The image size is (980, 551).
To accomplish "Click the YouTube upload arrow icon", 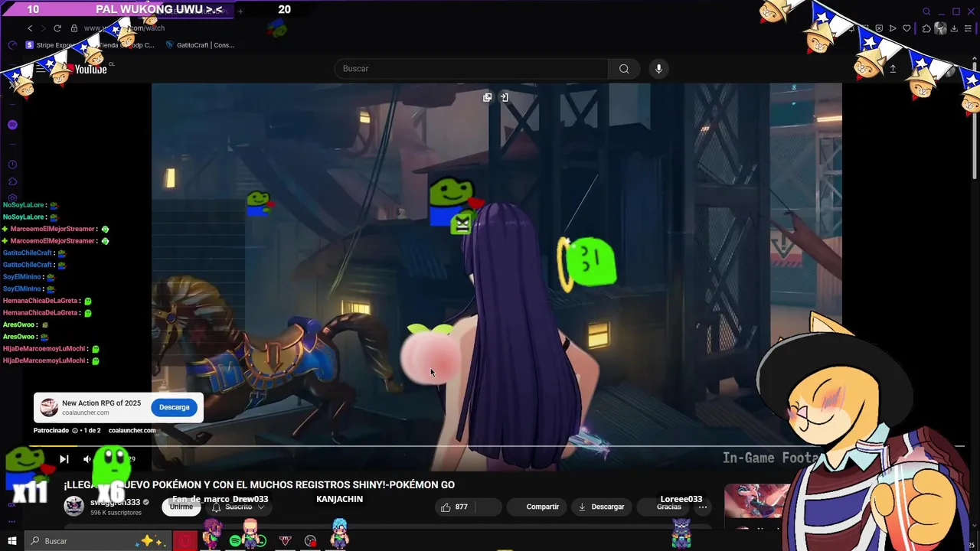I will (893, 69).
